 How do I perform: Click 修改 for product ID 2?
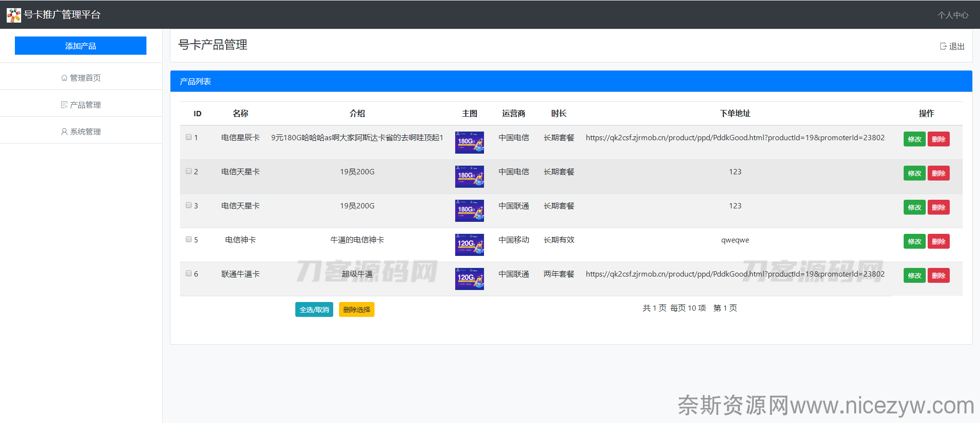(x=914, y=173)
